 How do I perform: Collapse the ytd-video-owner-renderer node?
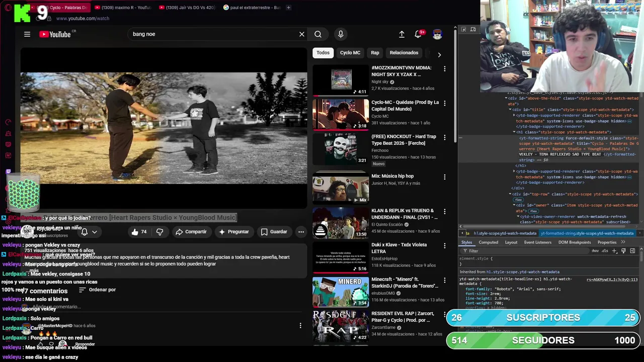[518, 217]
